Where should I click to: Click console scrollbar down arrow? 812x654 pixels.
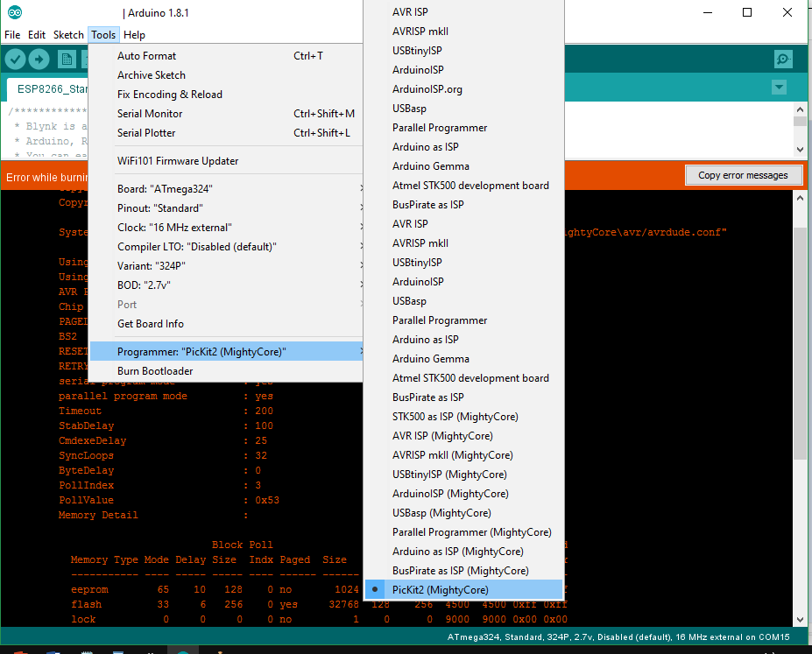coord(800,619)
